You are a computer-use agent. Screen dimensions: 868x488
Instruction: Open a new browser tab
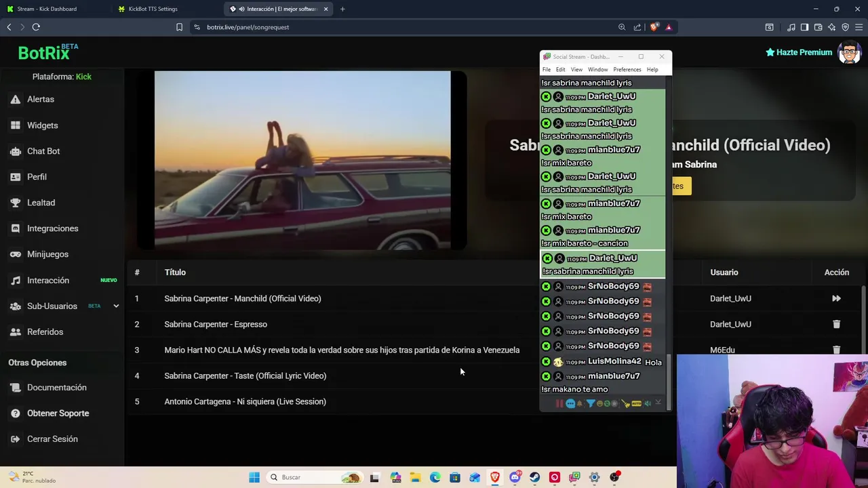click(342, 9)
